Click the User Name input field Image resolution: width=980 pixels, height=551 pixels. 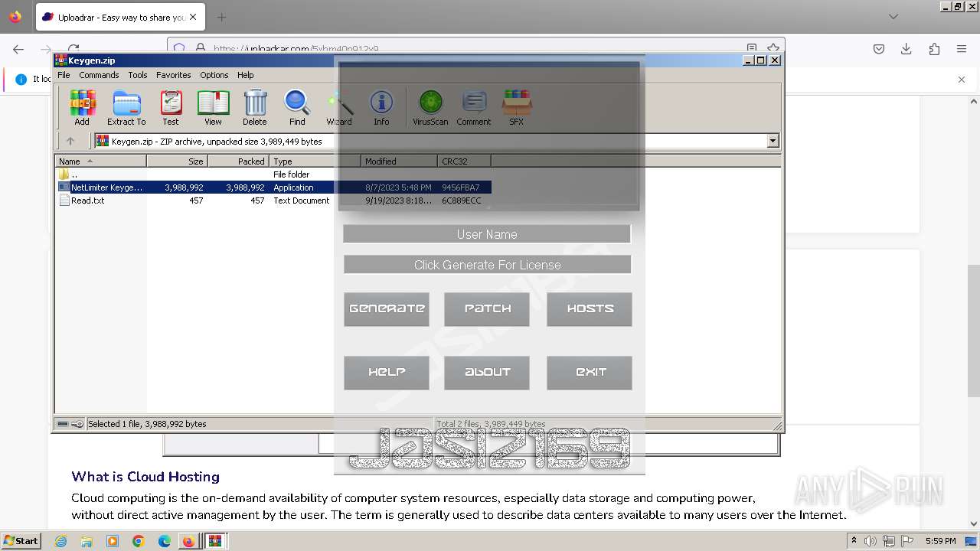pyautogui.click(x=487, y=234)
